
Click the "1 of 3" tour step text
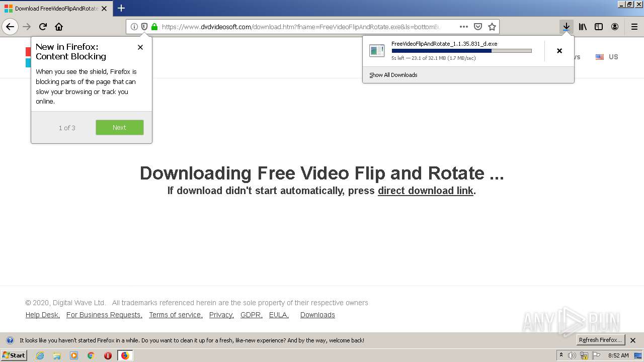coord(67,128)
